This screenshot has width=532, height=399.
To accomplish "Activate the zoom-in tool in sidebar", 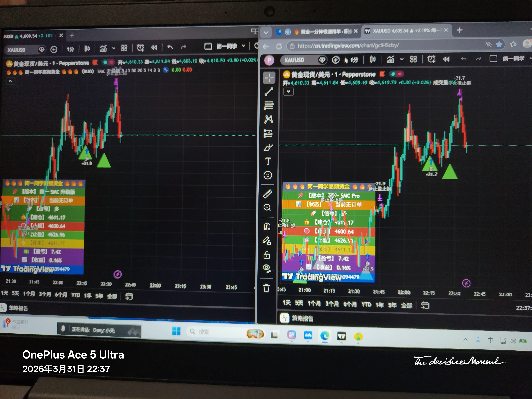I will [x=267, y=207].
